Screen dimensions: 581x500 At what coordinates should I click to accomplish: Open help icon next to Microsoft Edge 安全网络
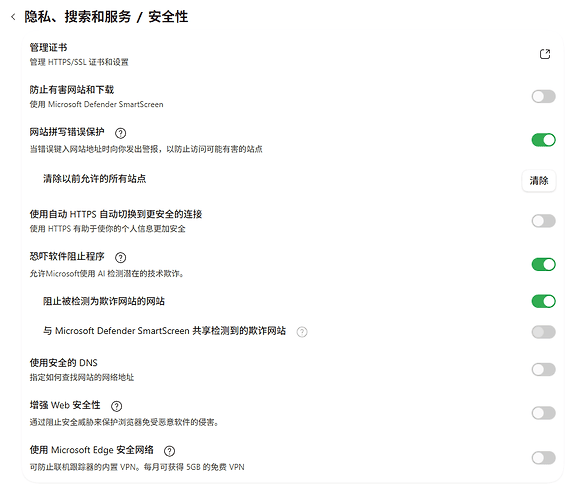coord(169,451)
